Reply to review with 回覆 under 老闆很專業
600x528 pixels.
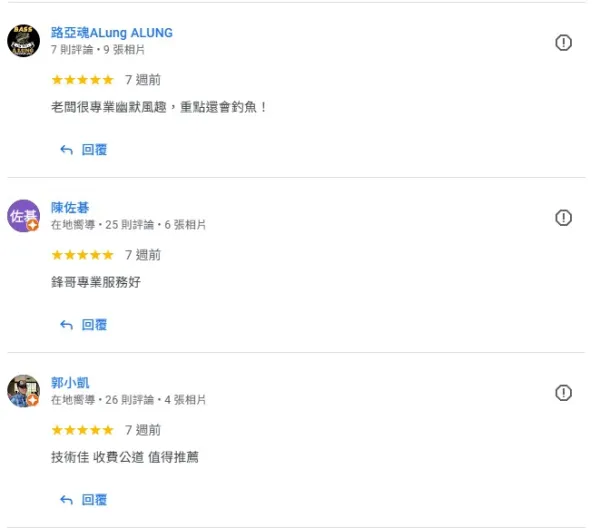pos(94,150)
